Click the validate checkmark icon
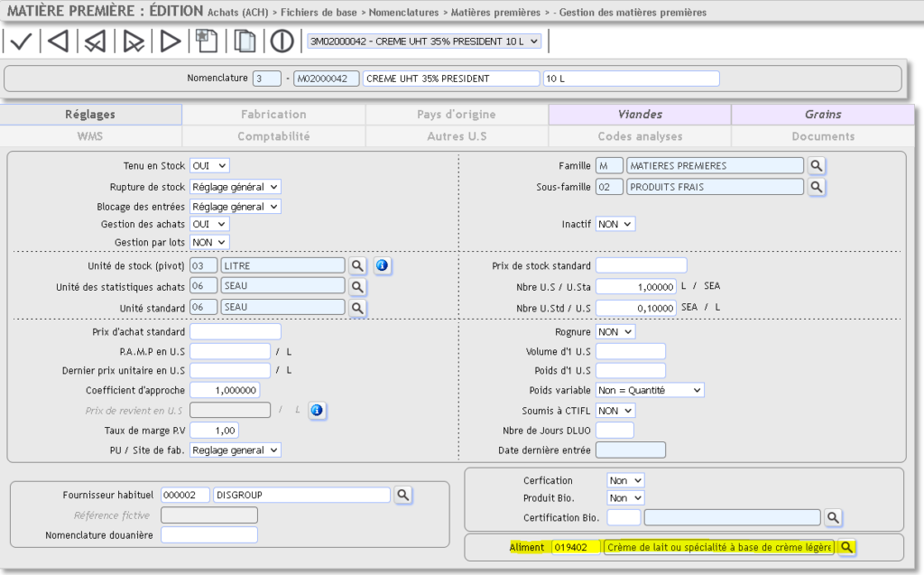Image resolution: width=924 pixels, height=575 pixels. [x=21, y=42]
